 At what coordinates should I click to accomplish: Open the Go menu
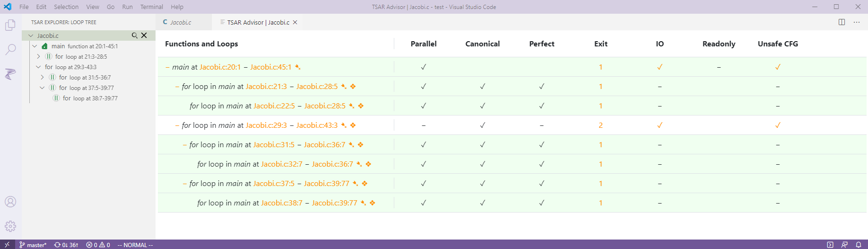111,7
